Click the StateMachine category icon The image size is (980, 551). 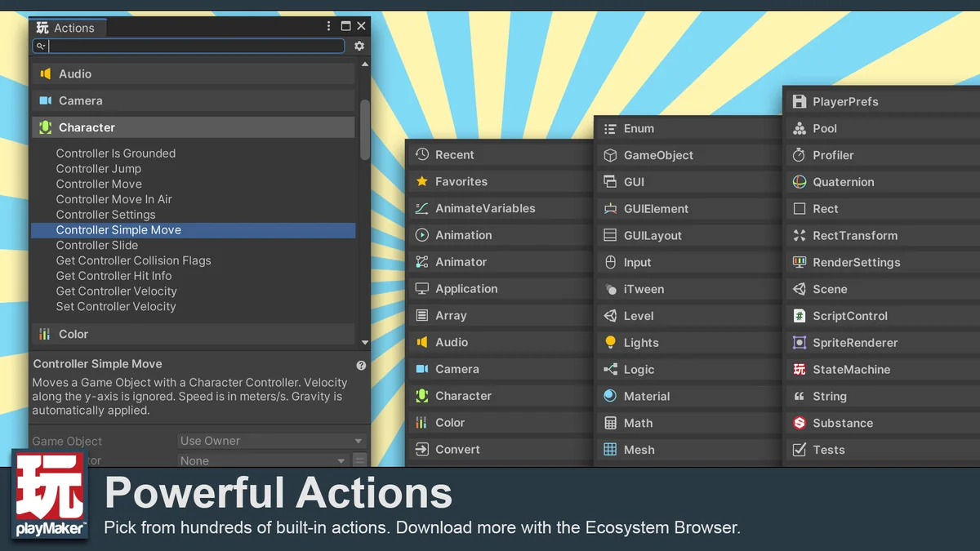(x=800, y=370)
